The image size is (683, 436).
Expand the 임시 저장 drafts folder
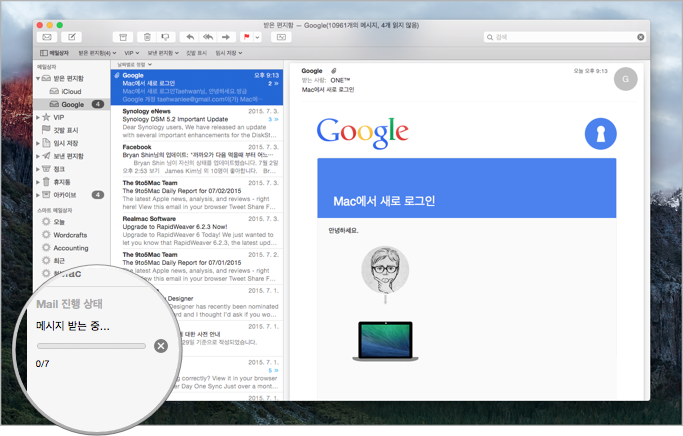(38, 143)
